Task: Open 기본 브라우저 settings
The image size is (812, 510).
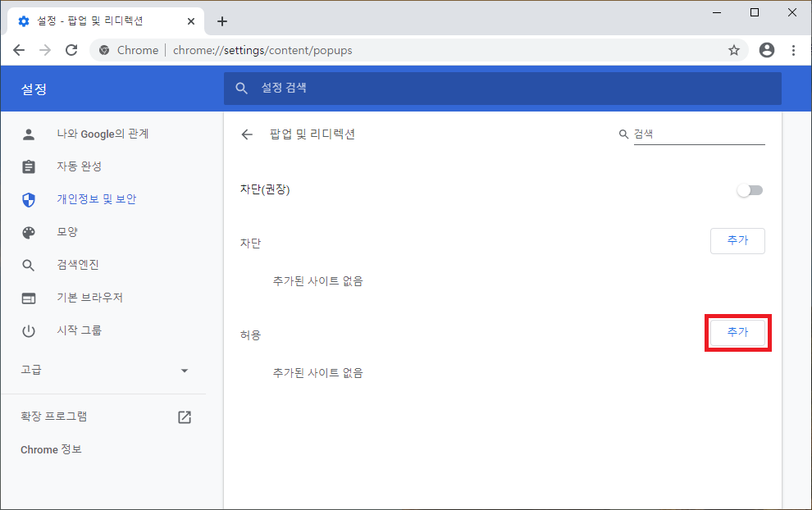Action: click(x=89, y=298)
